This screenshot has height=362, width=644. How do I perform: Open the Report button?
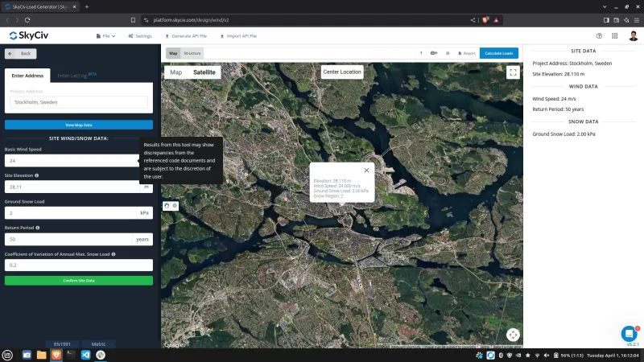coord(467,53)
